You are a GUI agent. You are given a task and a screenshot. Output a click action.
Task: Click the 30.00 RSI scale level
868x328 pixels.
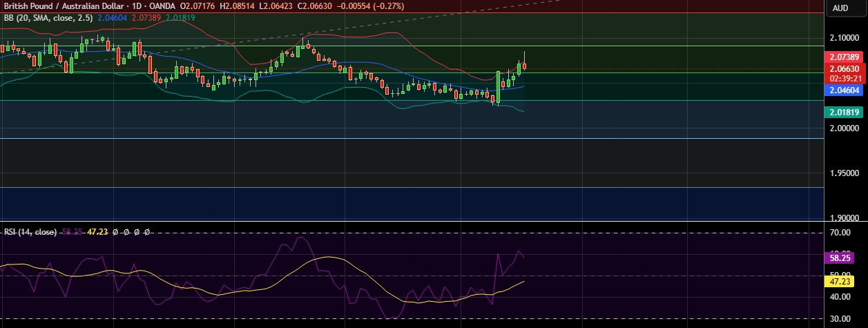(x=840, y=319)
